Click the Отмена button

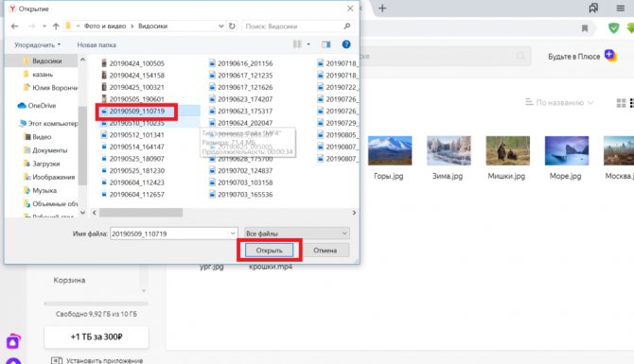coord(326,251)
